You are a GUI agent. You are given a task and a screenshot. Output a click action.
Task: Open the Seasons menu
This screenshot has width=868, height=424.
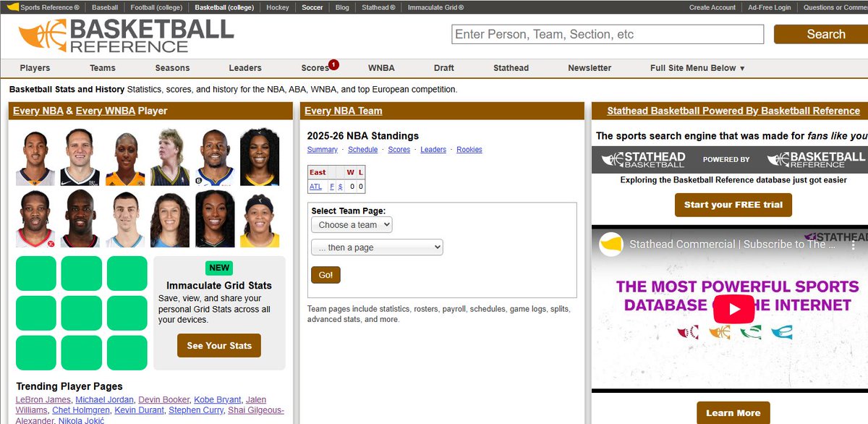pyautogui.click(x=172, y=68)
